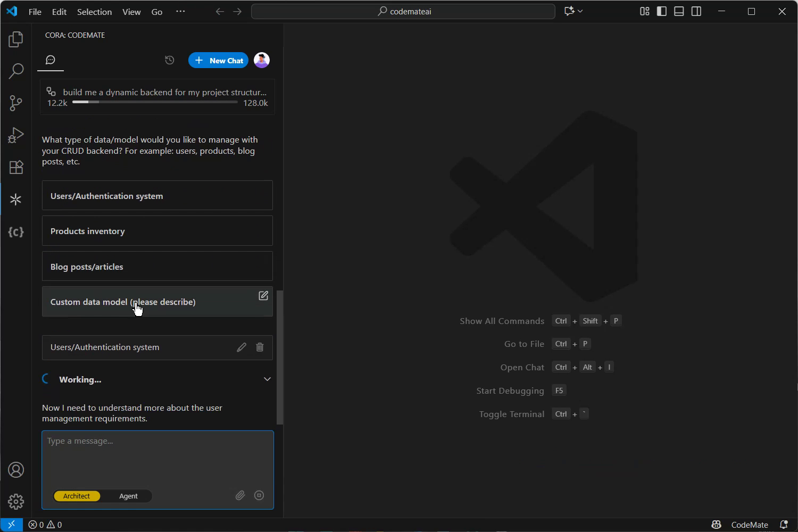Click the edit icon on Custom data model option
This screenshot has width=798, height=532.
coord(263,296)
